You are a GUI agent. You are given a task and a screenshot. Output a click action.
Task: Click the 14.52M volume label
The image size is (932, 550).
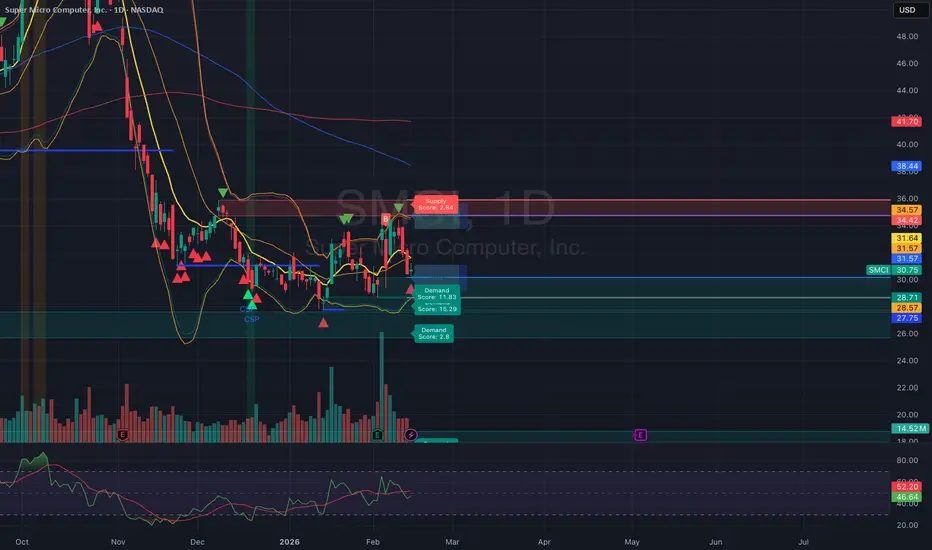coord(909,428)
